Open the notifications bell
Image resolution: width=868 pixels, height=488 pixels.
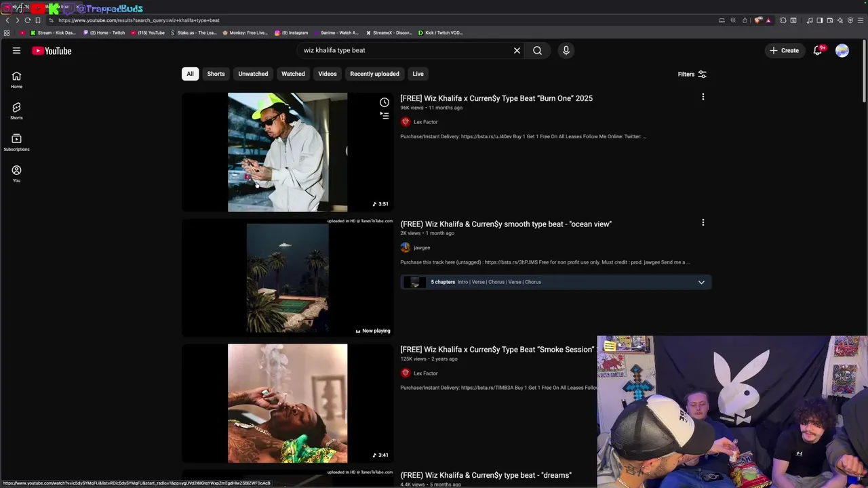coord(818,50)
